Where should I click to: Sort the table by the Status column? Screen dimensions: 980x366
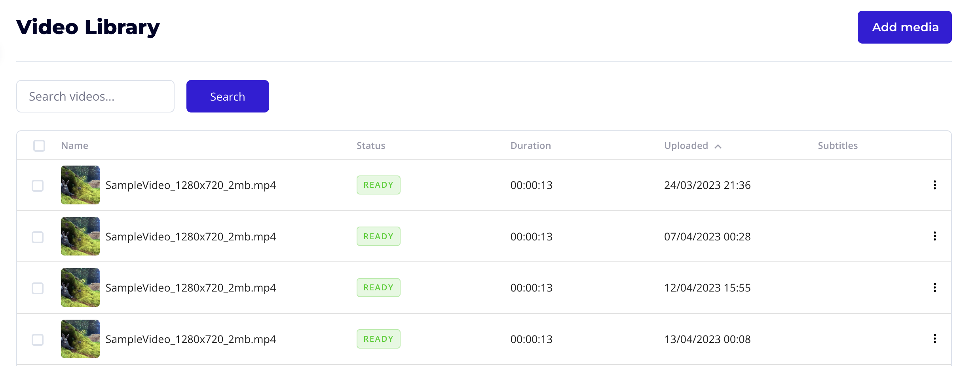click(370, 146)
